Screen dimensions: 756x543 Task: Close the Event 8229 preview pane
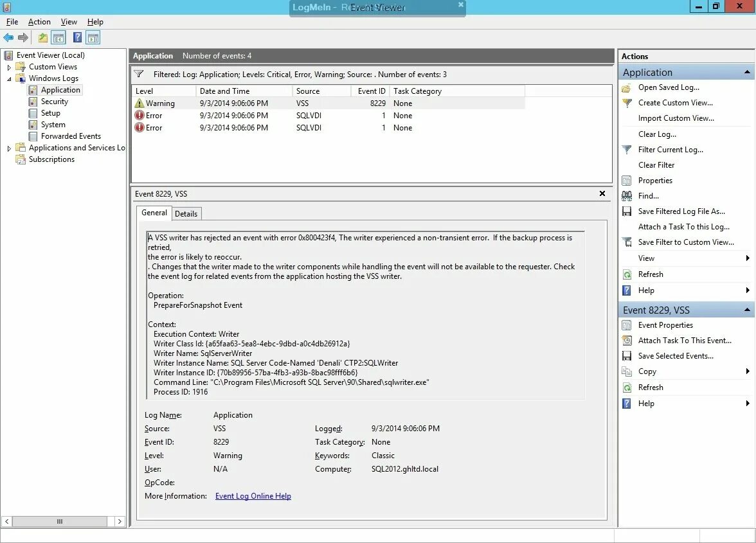point(602,193)
